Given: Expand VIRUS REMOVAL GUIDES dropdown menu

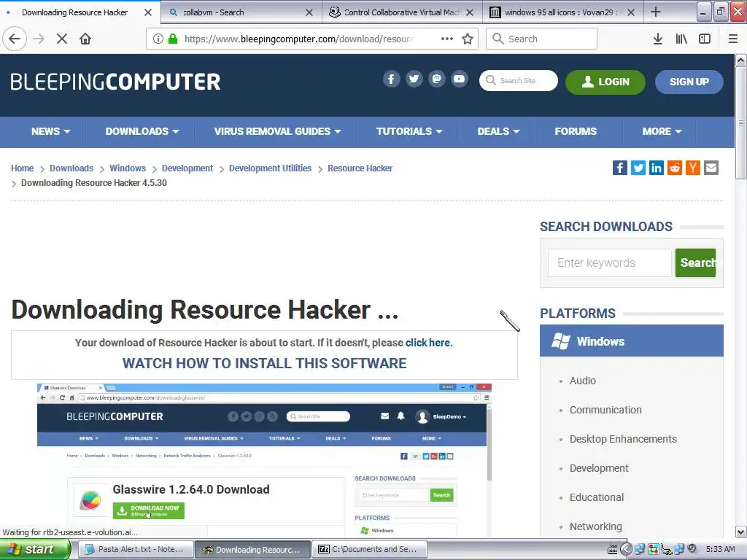Looking at the screenshot, I should pos(277,131).
